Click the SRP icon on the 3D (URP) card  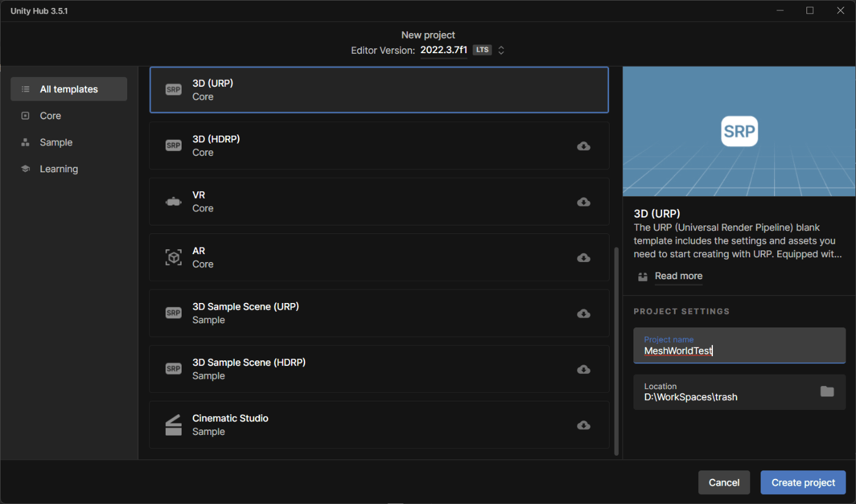point(174,90)
